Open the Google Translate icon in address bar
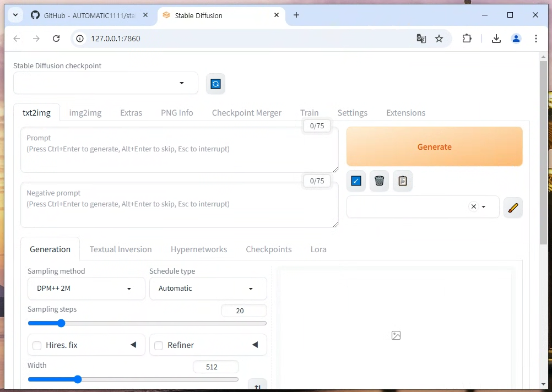This screenshot has width=552, height=392. point(421,39)
